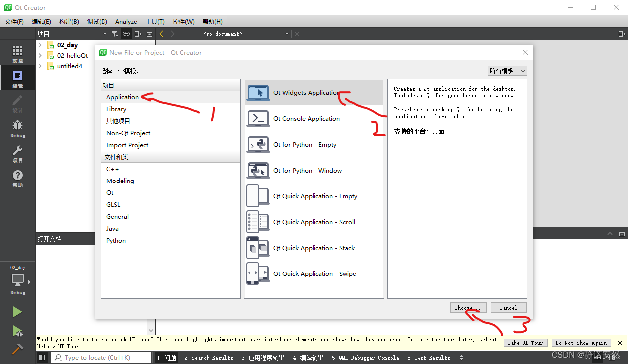Select the Library category
This screenshot has width=628, height=364.
171,109
